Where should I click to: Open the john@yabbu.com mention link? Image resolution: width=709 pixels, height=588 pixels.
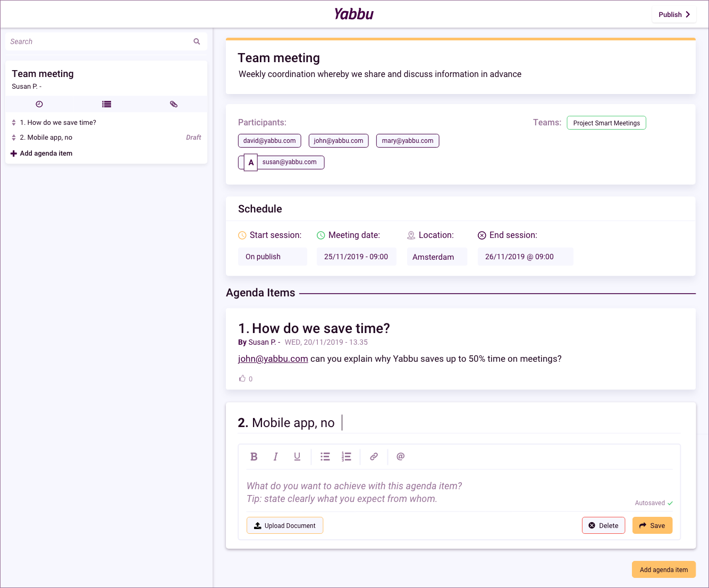tap(273, 359)
